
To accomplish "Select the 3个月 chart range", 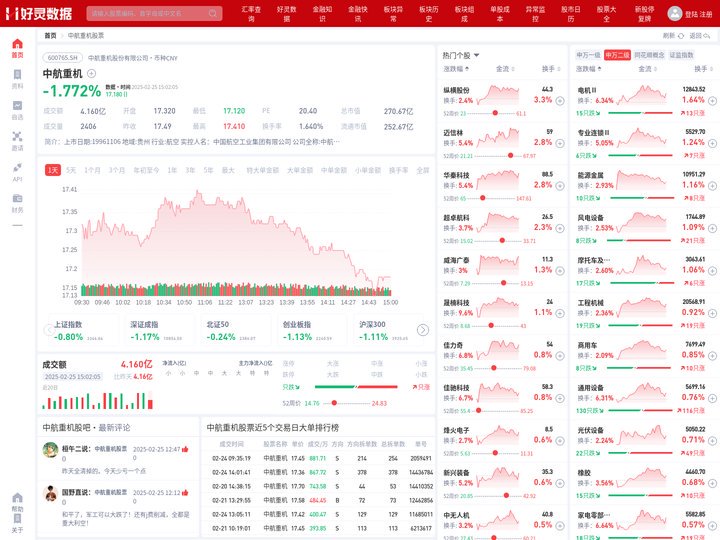I will click(x=117, y=170).
